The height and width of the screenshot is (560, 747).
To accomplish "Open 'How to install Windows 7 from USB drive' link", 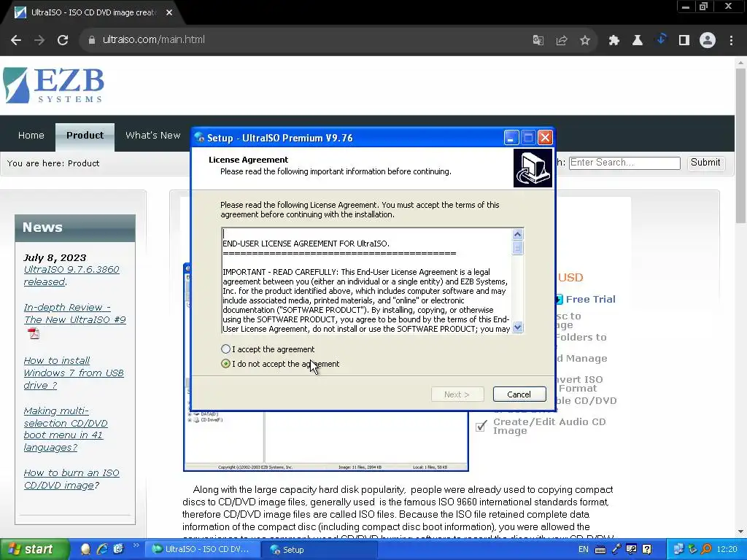I will point(74,373).
